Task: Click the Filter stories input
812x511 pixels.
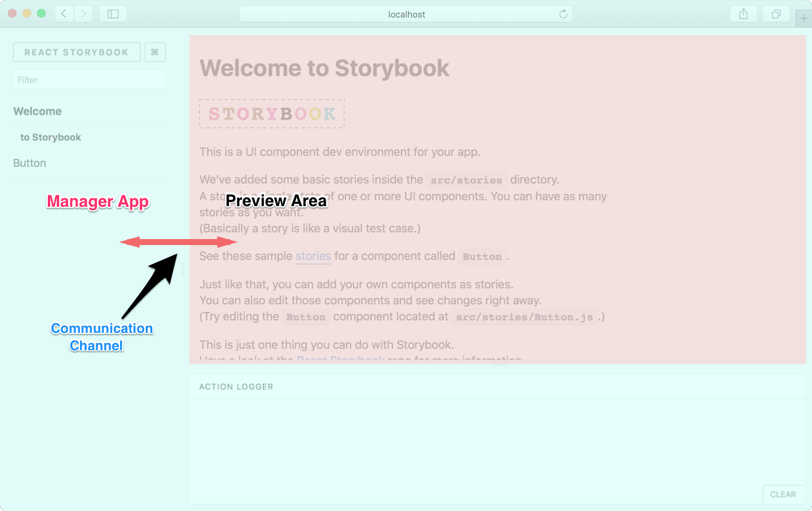Action: (x=89, y=79)
